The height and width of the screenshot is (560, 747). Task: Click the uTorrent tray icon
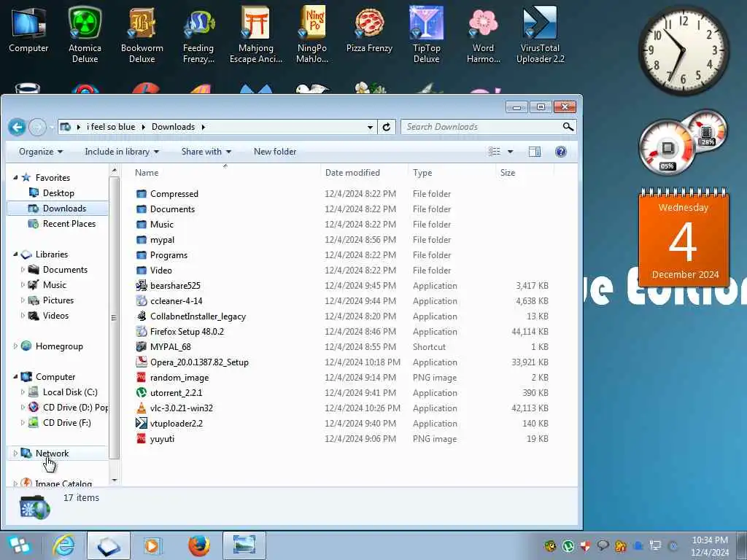[x=568, y=545]
